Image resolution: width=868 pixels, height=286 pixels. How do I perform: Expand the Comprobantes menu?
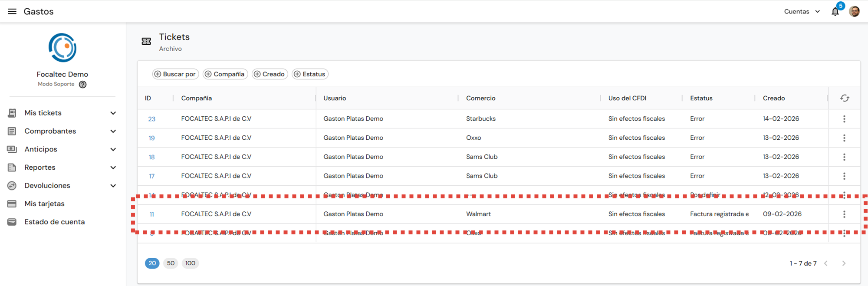click(113, 131)
